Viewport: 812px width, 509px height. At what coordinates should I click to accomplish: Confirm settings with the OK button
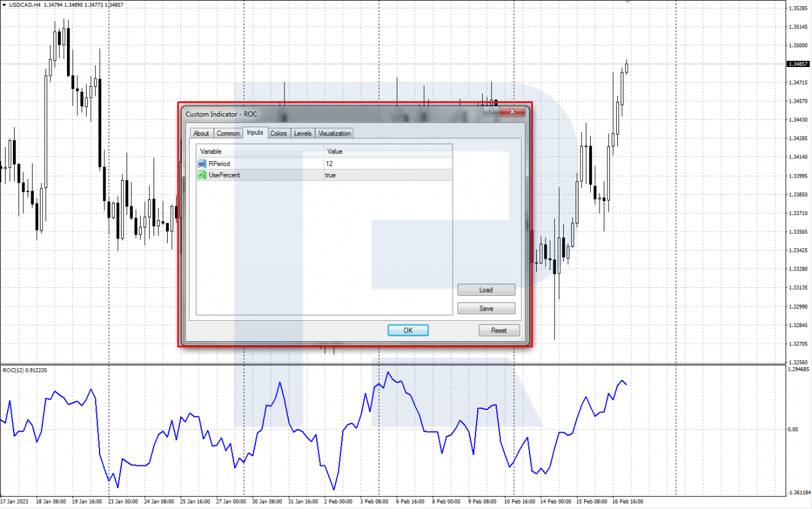tap(408, 330)
